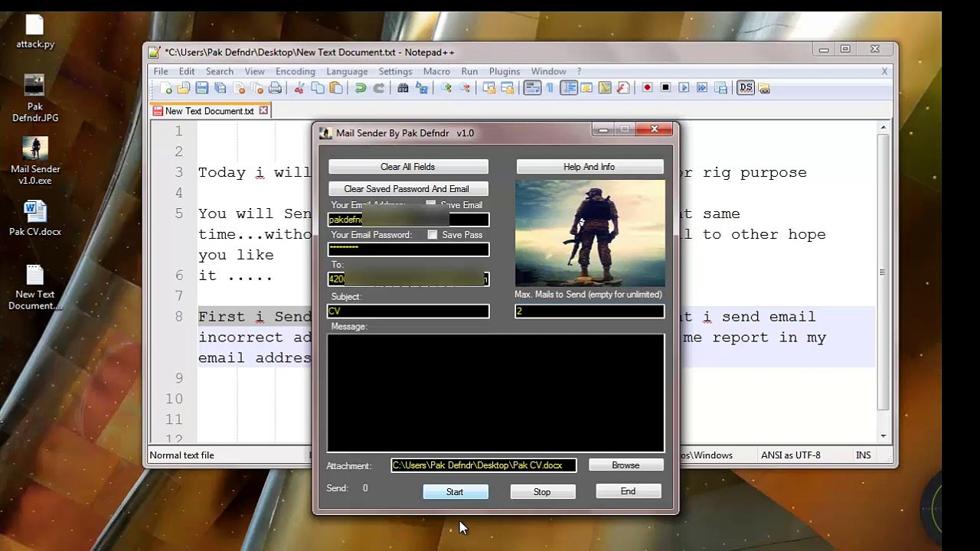
Task: Run macro multiple times icon
Action: [x=702, y=88]
